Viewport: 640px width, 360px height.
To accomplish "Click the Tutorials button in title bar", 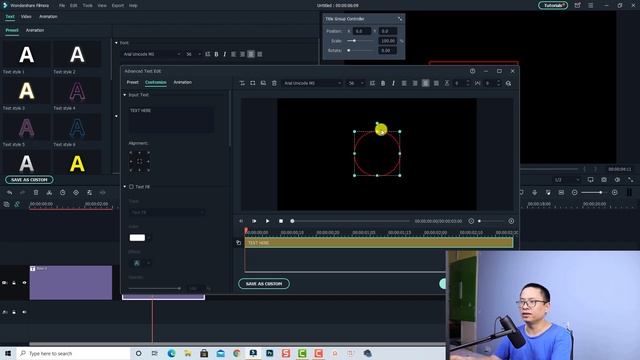I will tap(553, 6).
